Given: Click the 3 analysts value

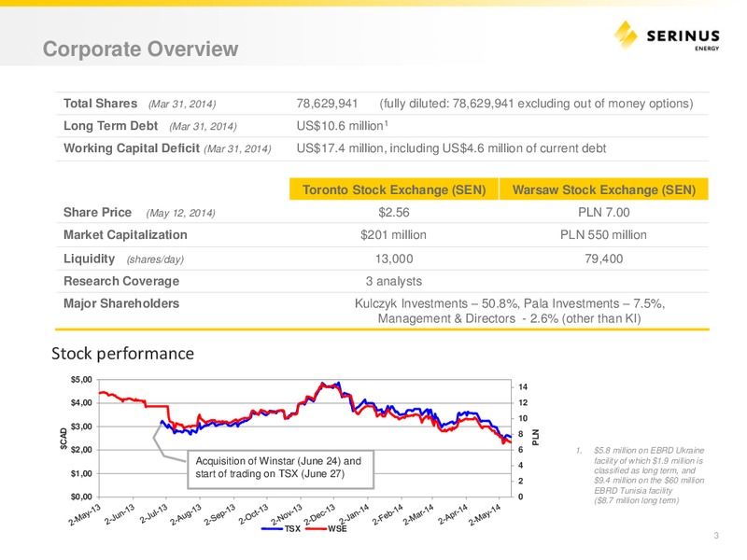Looking at the screenshot, I should pos(394,281).
